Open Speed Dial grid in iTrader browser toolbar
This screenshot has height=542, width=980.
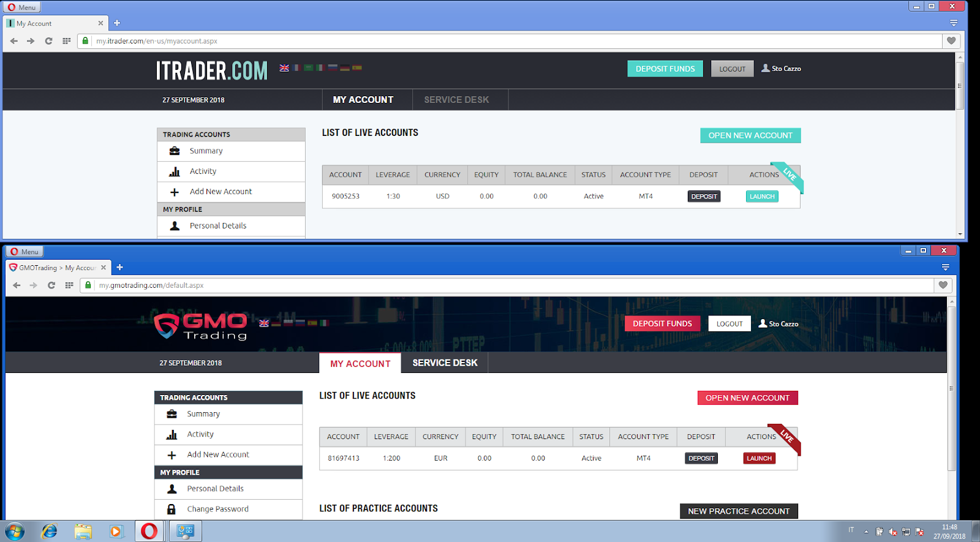pyautogui.click(x=67, y=41)
